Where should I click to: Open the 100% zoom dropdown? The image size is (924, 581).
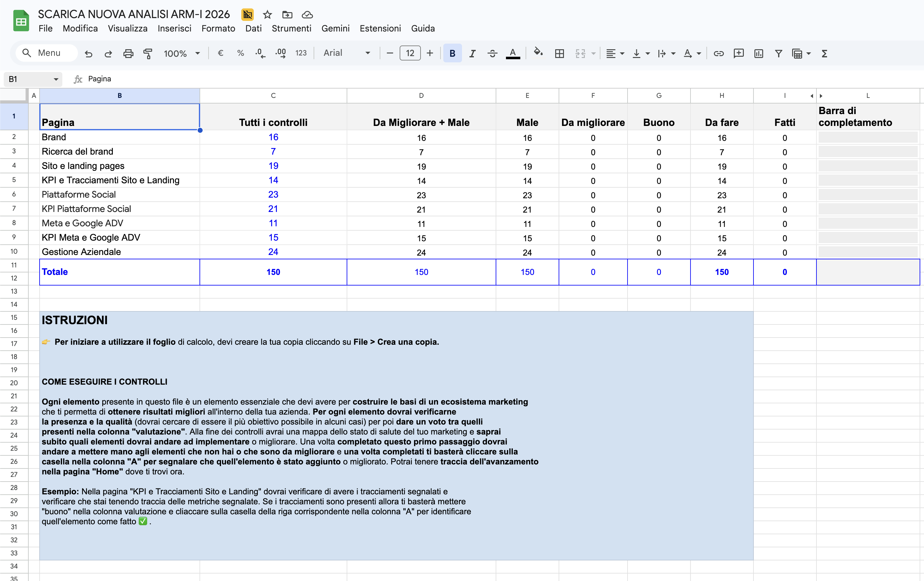point(182,53)
